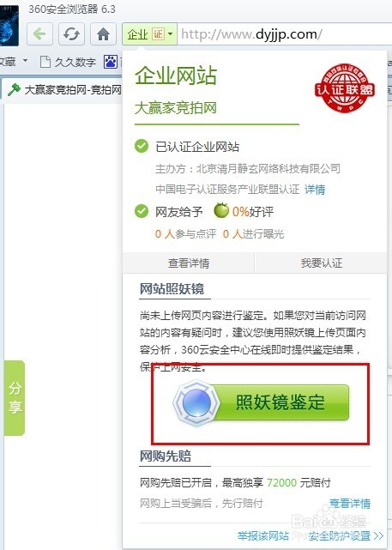392x550 pixels.
Task: Select the 大赢家竞拍网 browser tab
Action: click(x=64, y=90)
